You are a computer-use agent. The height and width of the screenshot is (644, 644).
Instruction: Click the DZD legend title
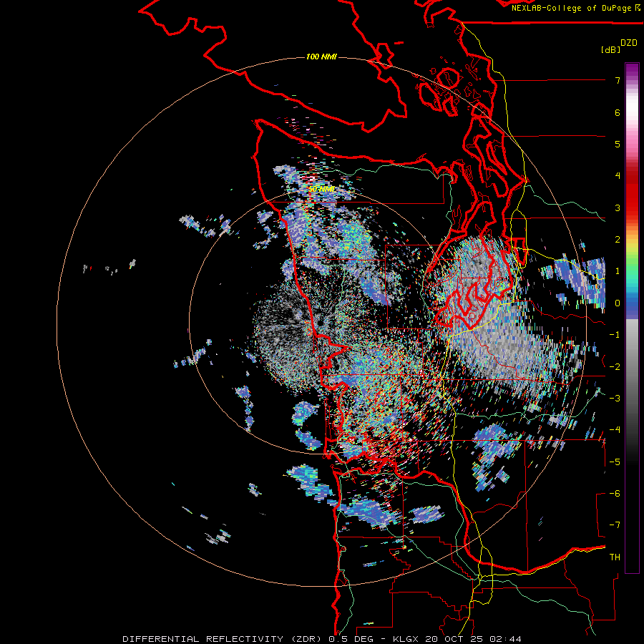pos(629,43)
